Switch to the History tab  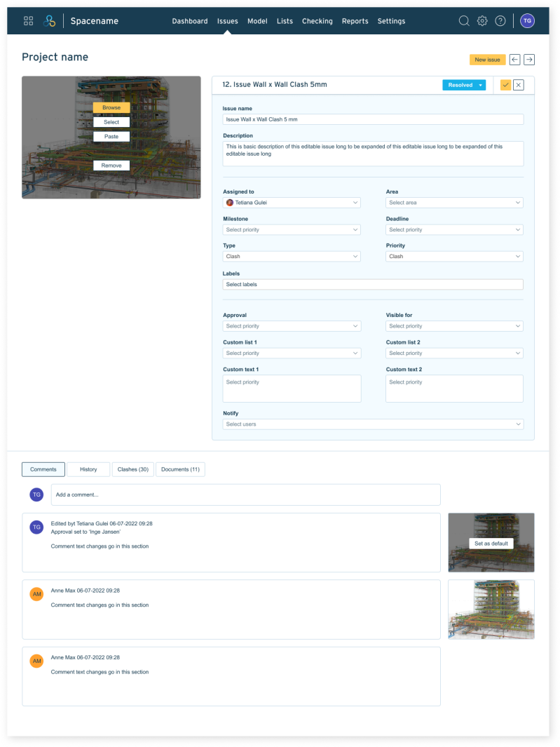[88, 469]
